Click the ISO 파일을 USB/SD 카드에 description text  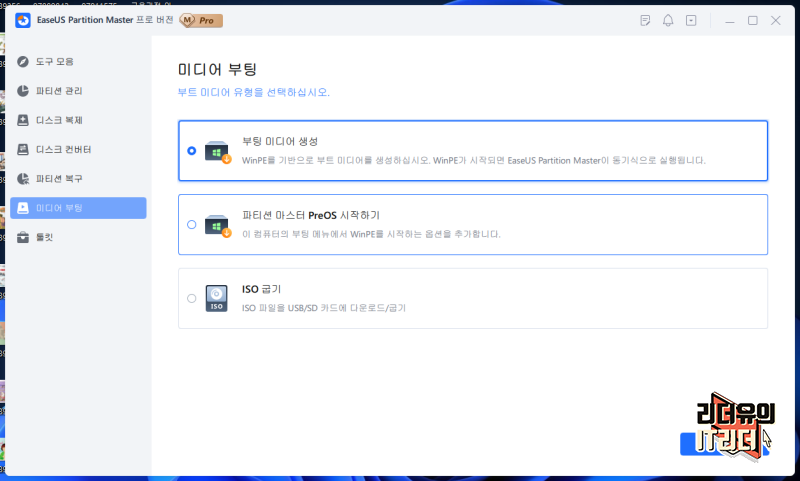[324, 308]
